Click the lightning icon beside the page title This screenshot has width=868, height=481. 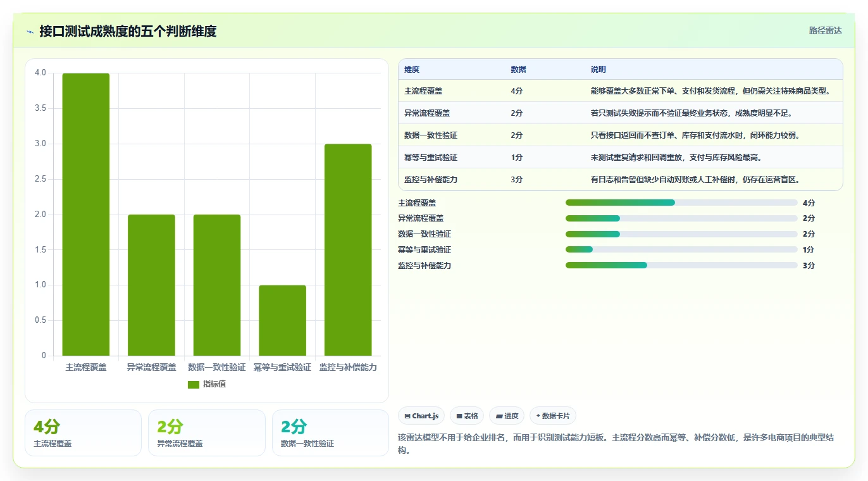[x=30, y=32]
